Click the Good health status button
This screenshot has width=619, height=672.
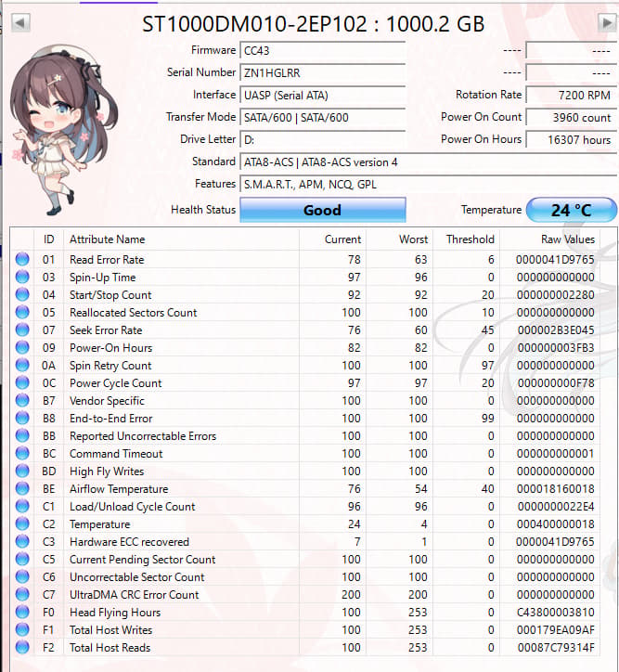coord(323,210)
